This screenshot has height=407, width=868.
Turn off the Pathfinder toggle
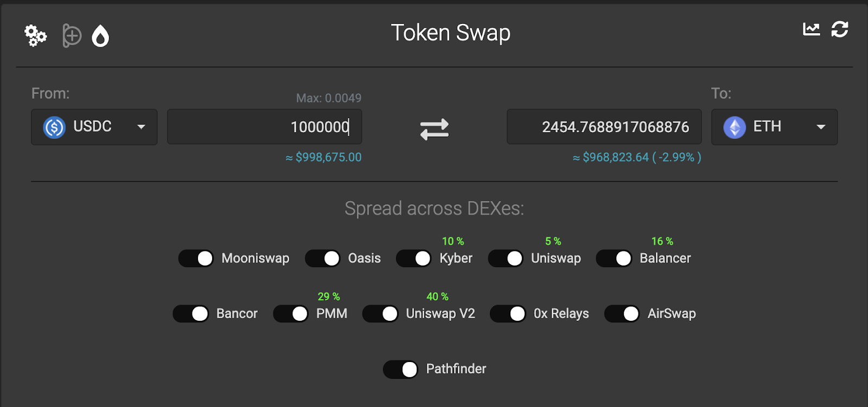(x=401, y=370)
